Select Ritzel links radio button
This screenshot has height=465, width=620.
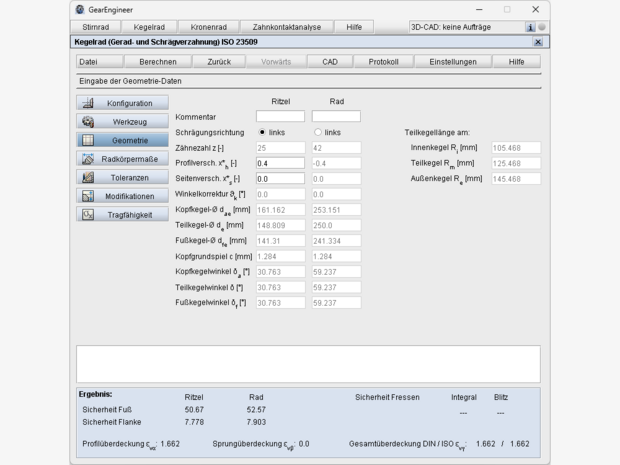pos(262,132)
